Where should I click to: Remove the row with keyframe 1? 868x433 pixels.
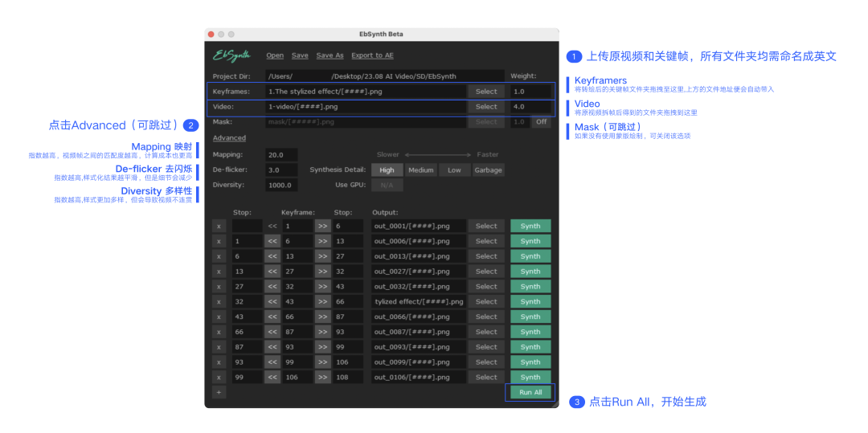coord(219,227)
